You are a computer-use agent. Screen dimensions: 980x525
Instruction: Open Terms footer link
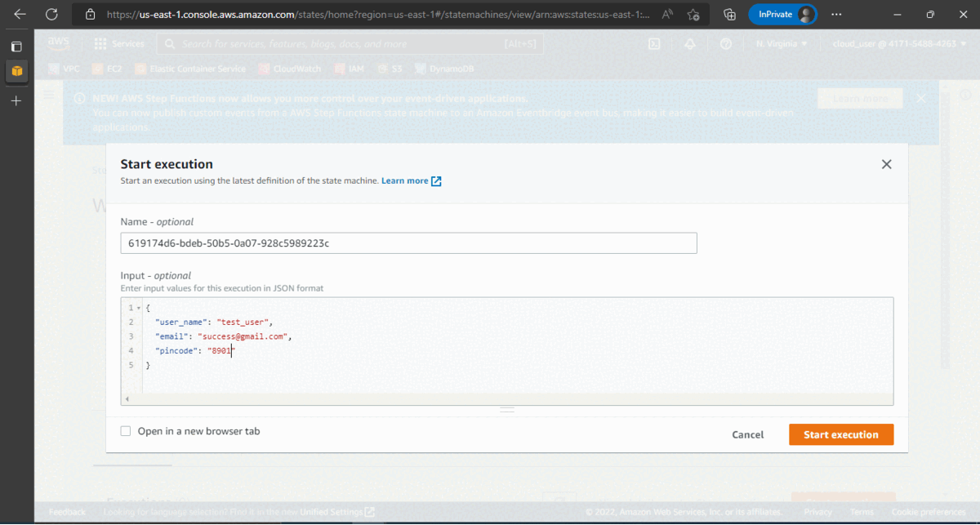862,512
